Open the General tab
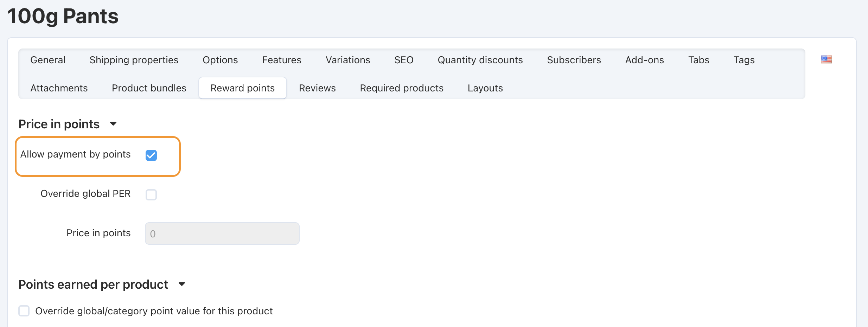 coord(48,60)
